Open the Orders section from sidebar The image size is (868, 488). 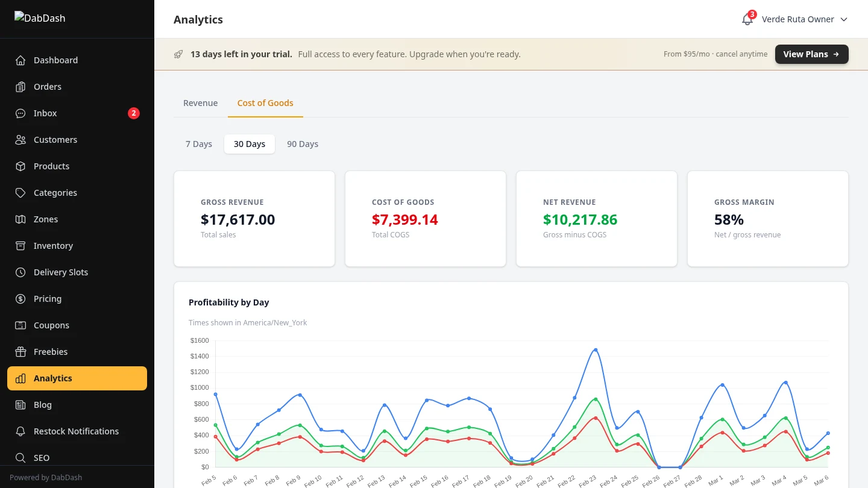(x=47, y=86)
